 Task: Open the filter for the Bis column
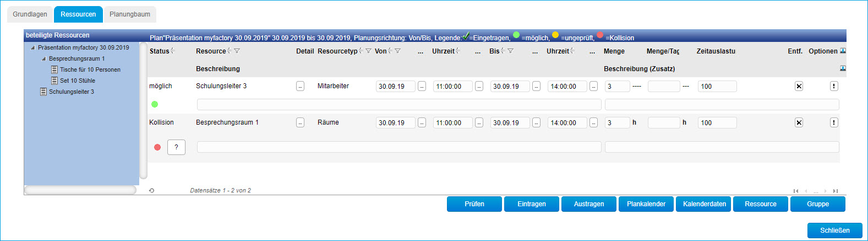pos(511,51)
